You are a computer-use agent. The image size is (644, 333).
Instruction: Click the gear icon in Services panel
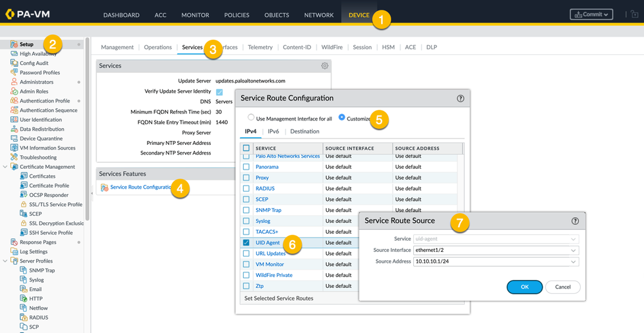point(324,66)
